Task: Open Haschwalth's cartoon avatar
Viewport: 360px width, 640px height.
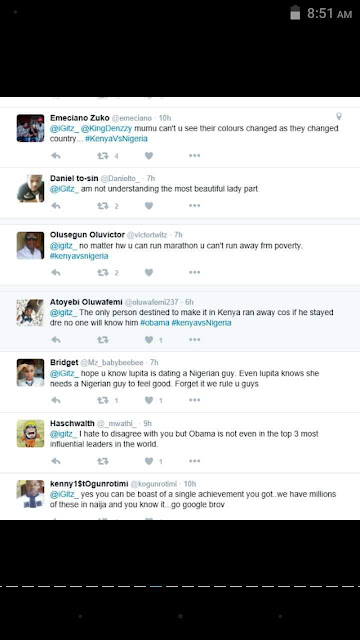Action: tap(30, 433)
